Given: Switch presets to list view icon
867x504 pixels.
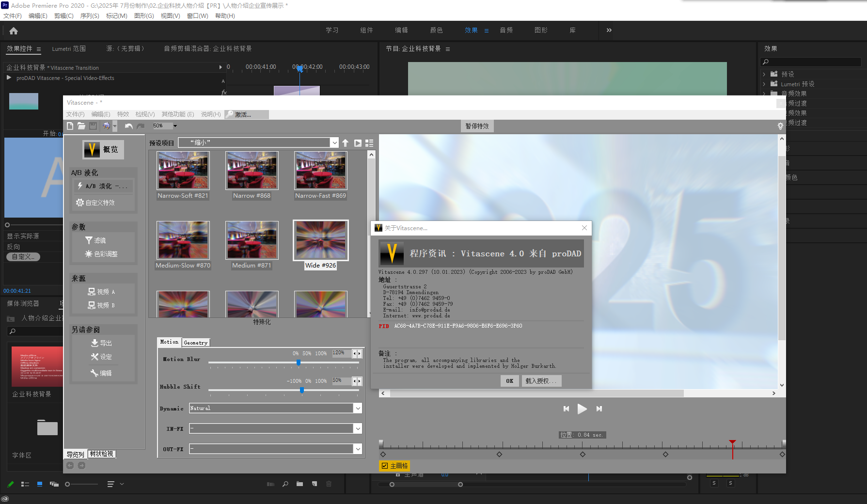Looking at the screenshot, I should click(x=369, y=143).
